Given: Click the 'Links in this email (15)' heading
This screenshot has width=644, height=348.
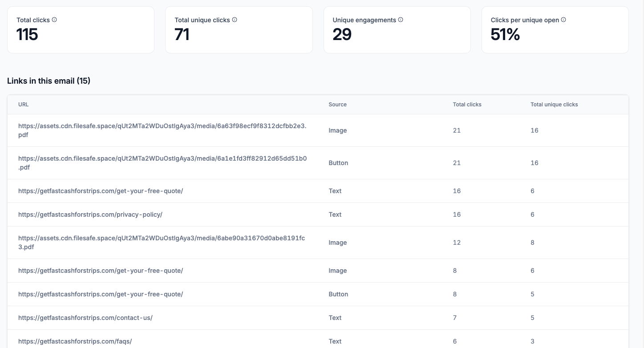Looking at the screenshot, I should [49, 81].
